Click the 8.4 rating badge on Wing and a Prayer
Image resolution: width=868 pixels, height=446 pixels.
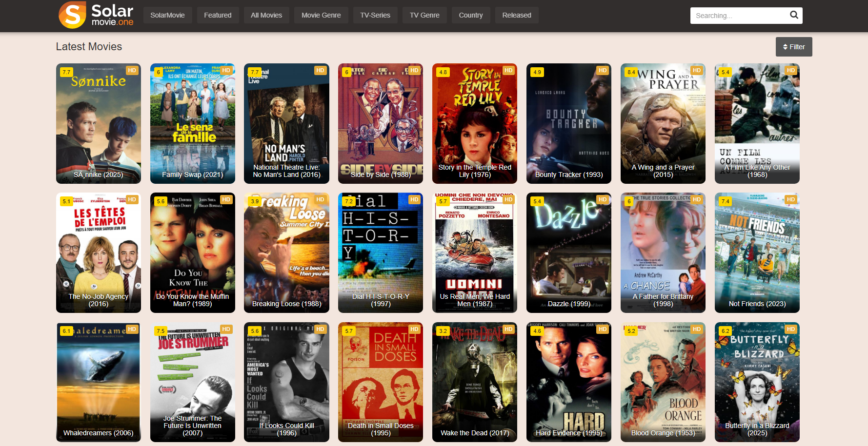coord(631,72)
